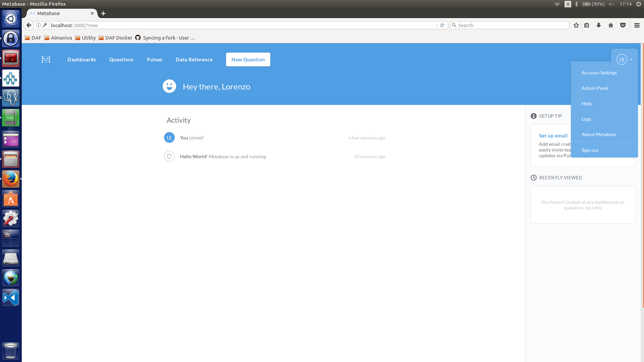Viewport: 644px width, 362px height.
Task: Open About Metabase menu entry
Action: point(598,134)
